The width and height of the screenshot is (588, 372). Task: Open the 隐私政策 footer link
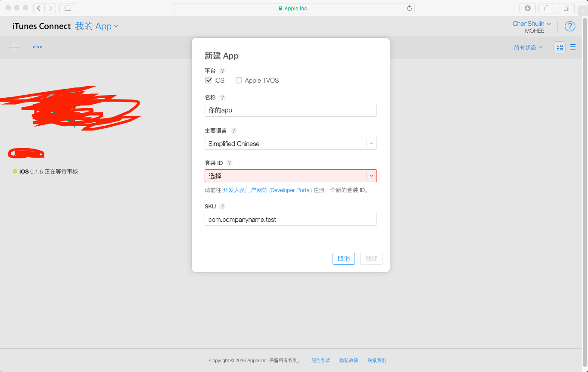coord(349,360)
